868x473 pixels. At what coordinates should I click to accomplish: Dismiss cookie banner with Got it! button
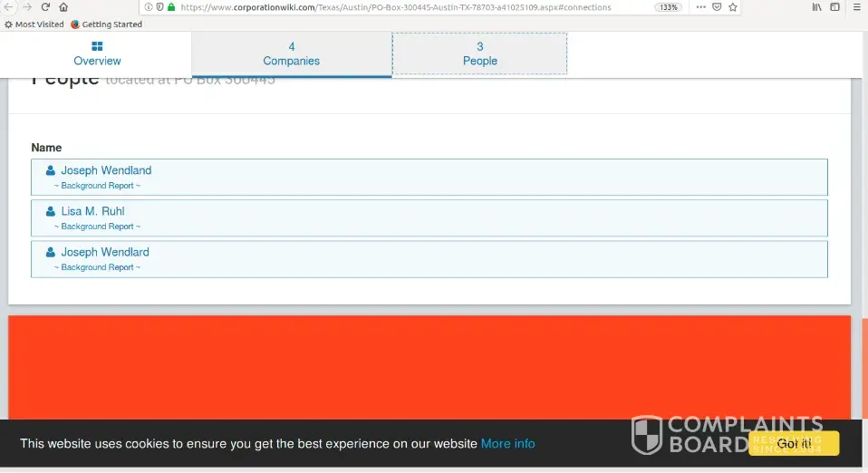coord(794,443)
